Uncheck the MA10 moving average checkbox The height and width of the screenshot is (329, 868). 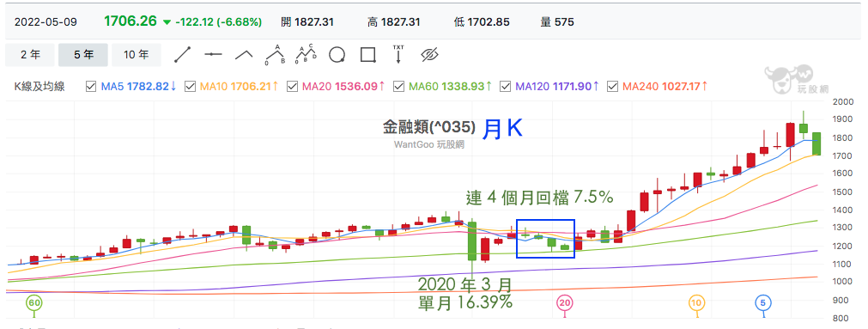pyautogui.click(x=190, y=87)
